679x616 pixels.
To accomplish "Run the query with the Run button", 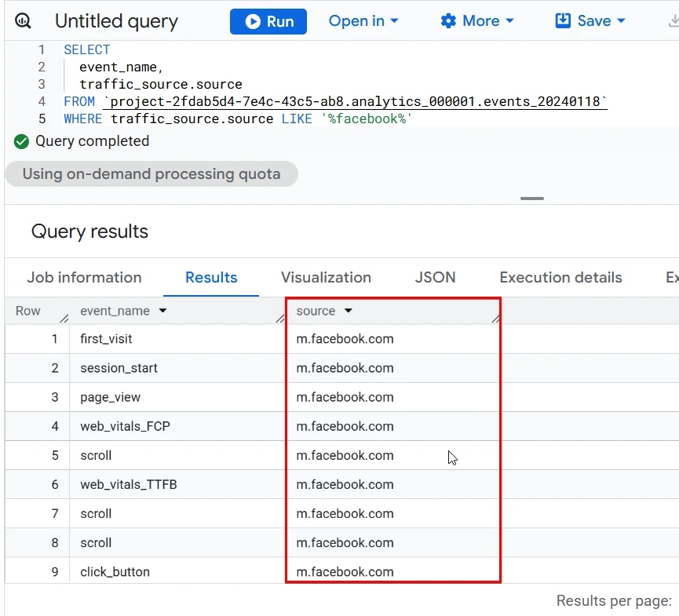I will pos(268,21).
